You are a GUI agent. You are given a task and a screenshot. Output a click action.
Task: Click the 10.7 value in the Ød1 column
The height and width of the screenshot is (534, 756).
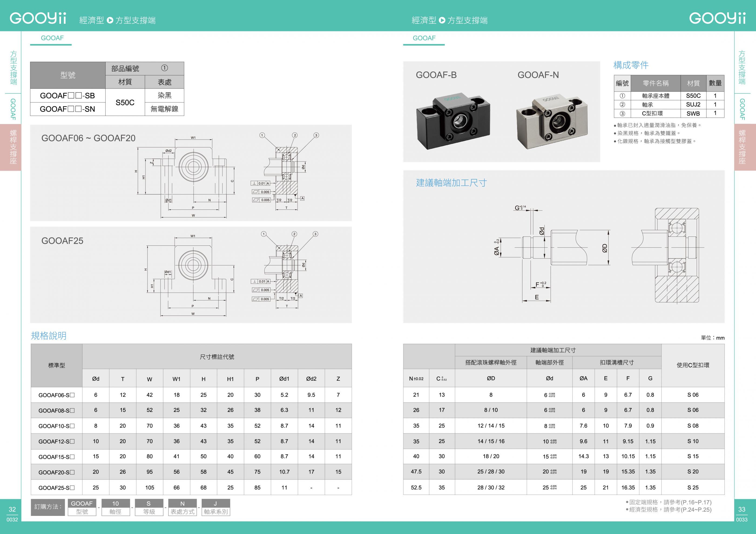[284, 472]
